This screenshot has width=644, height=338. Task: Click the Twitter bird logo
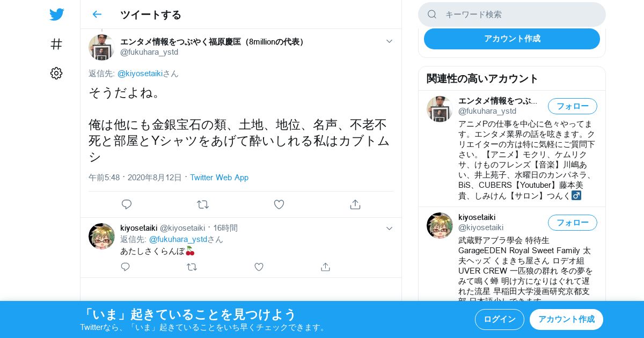coord(56,14)
